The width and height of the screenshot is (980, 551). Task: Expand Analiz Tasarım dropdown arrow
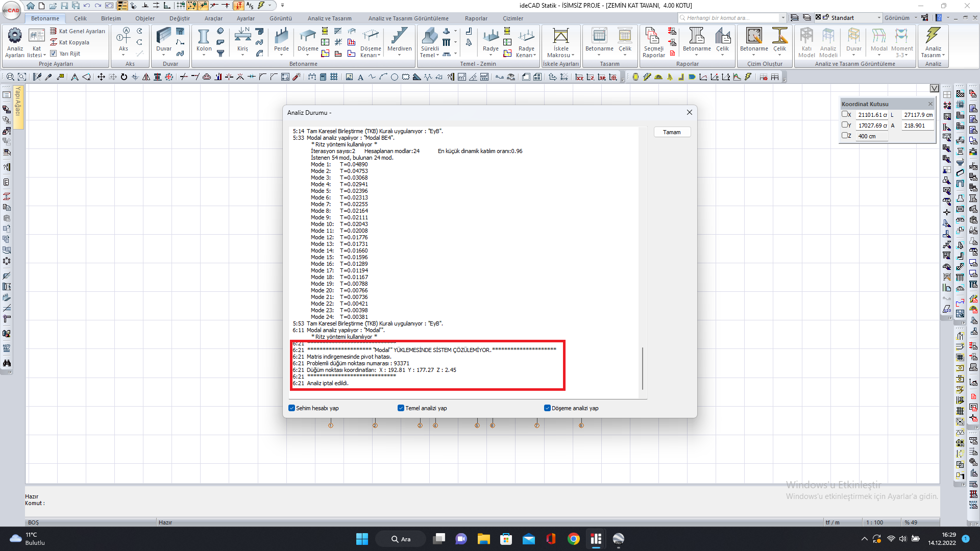943,55
